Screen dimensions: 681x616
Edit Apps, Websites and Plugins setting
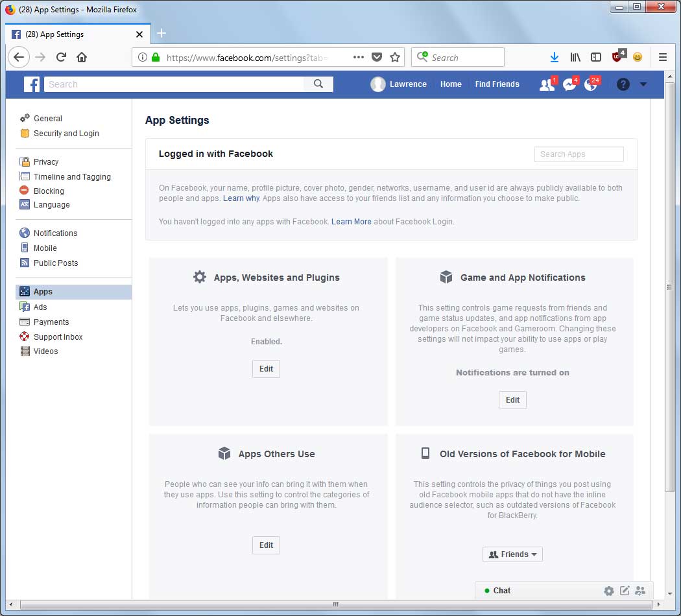(x=266, y=369)
